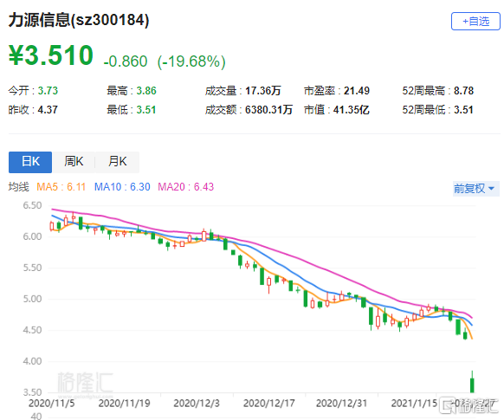Click the 4.00 price axis label

pos(32,361)
